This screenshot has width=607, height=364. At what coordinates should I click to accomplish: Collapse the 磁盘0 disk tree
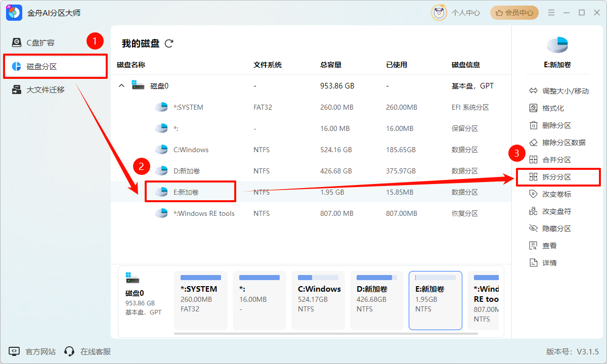(121, 85)
